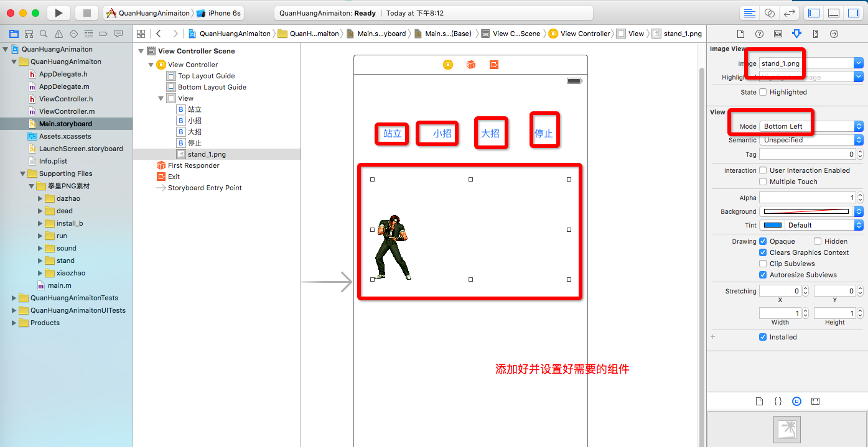This screenshot has height=447, width=868.
Task: Show the Quick Help inspector
Action: pyautogui.click(x=759, y=34)
